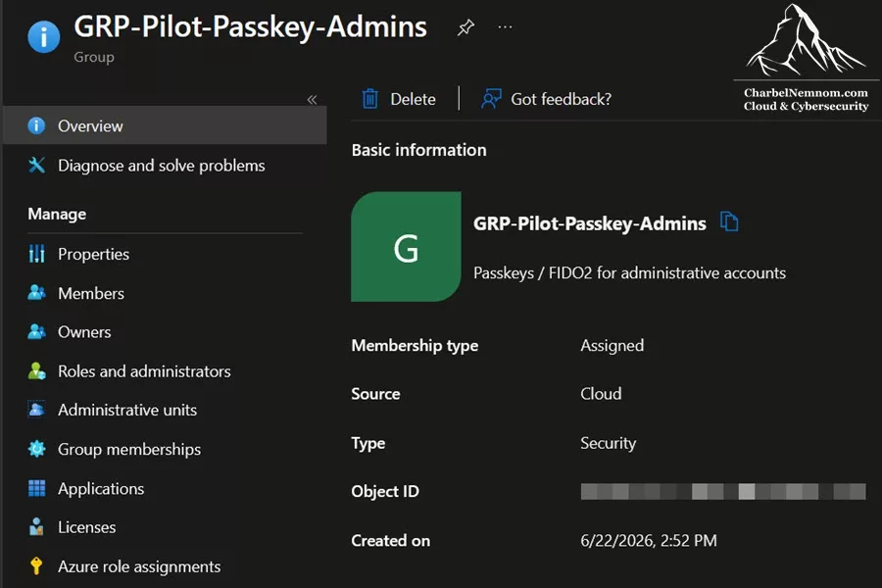Click the wrench Diagnose icon

point(36,165)
